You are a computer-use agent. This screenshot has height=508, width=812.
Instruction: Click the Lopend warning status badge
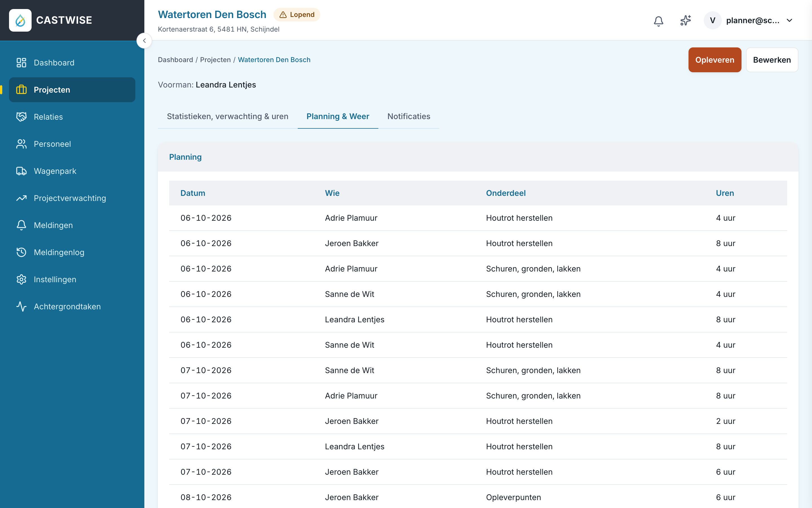(x=297, y=15)
